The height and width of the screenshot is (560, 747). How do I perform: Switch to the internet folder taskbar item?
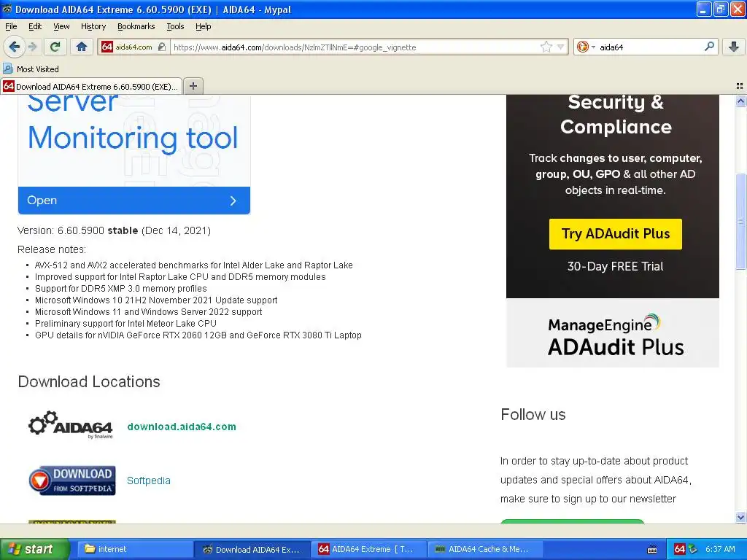coord(134,549)
